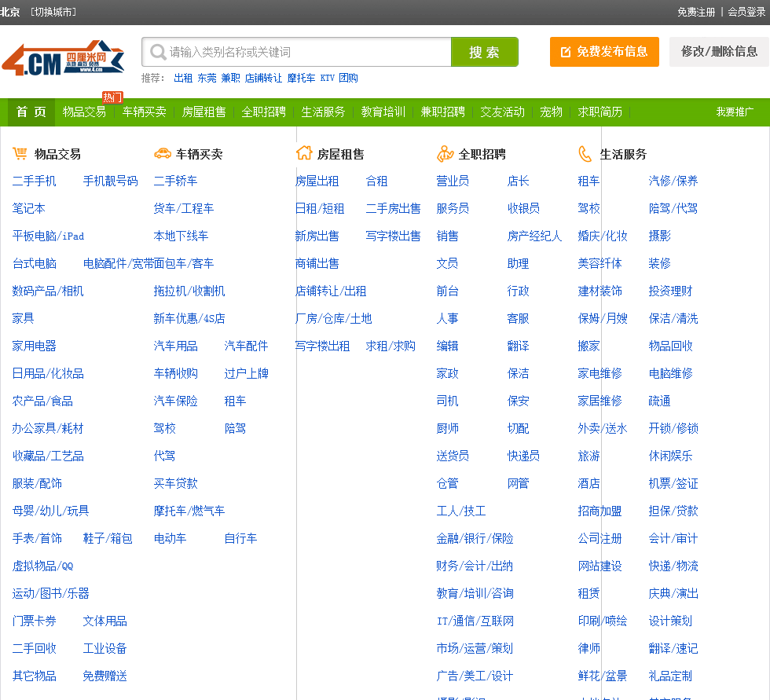Open the 货车/工程车 category

184,209
